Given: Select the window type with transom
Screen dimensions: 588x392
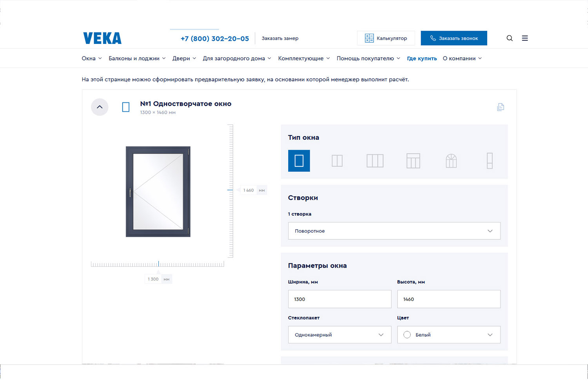Looking at the screenshot, I should 413,160.
